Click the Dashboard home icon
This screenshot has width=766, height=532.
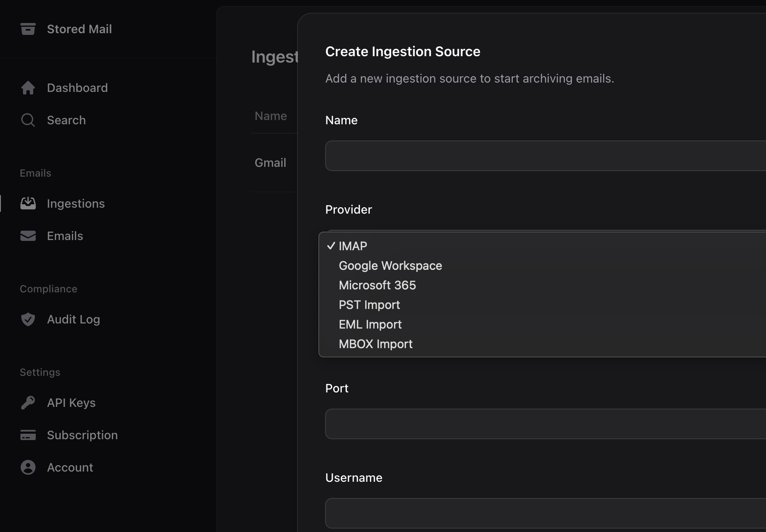point(28,88)
